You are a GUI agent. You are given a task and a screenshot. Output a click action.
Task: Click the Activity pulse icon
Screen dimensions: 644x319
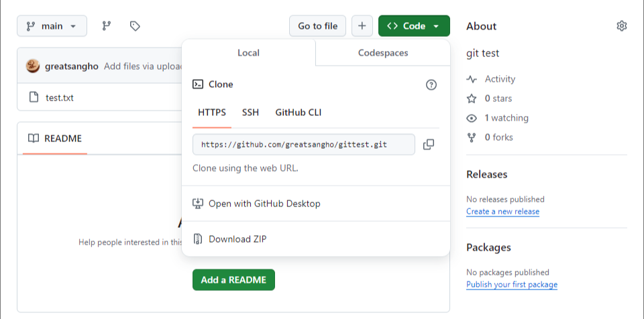coord(472,79)
